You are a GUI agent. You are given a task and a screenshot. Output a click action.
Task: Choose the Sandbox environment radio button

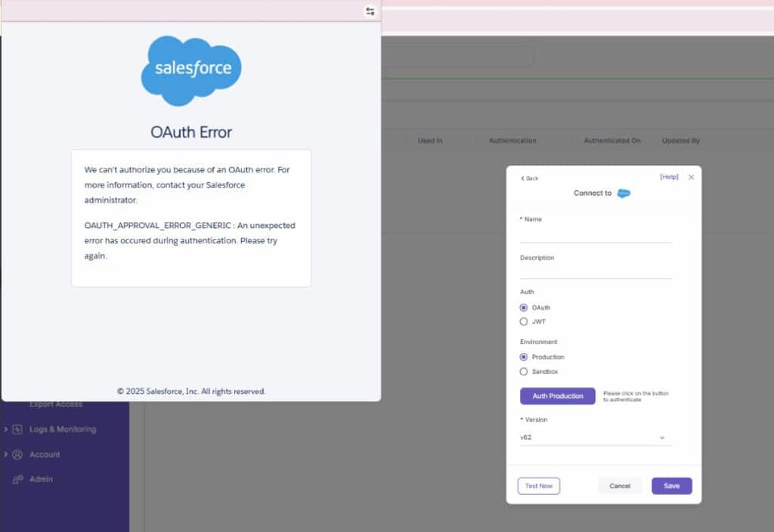[524, 372]
